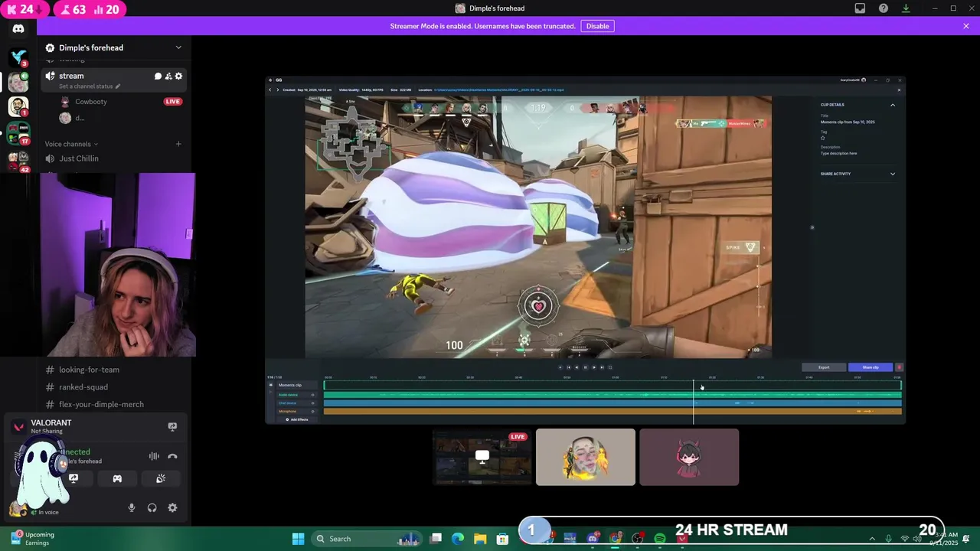980x551 pixels.
Task: Collapse the Voice channels category
Action: pyautogui.click(x=71, y=144)
